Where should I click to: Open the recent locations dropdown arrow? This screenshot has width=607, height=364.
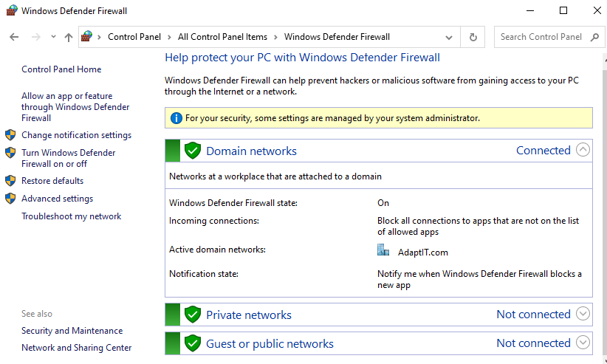[x=53, y=37]
